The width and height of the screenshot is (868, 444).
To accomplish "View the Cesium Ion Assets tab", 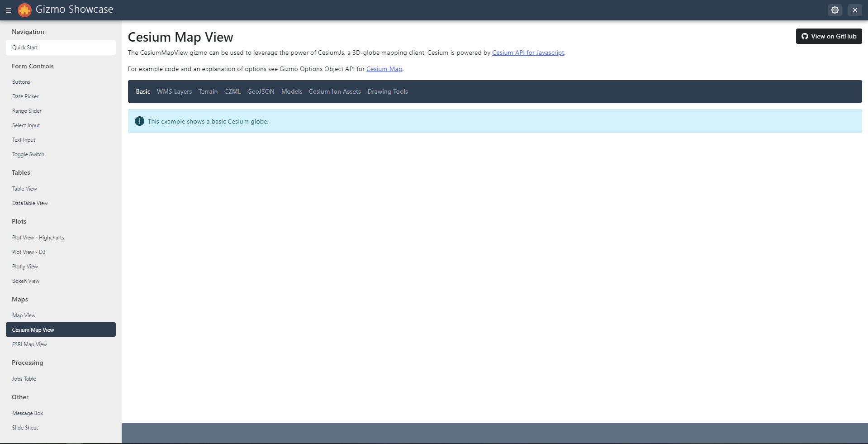I will pos(334,91).
